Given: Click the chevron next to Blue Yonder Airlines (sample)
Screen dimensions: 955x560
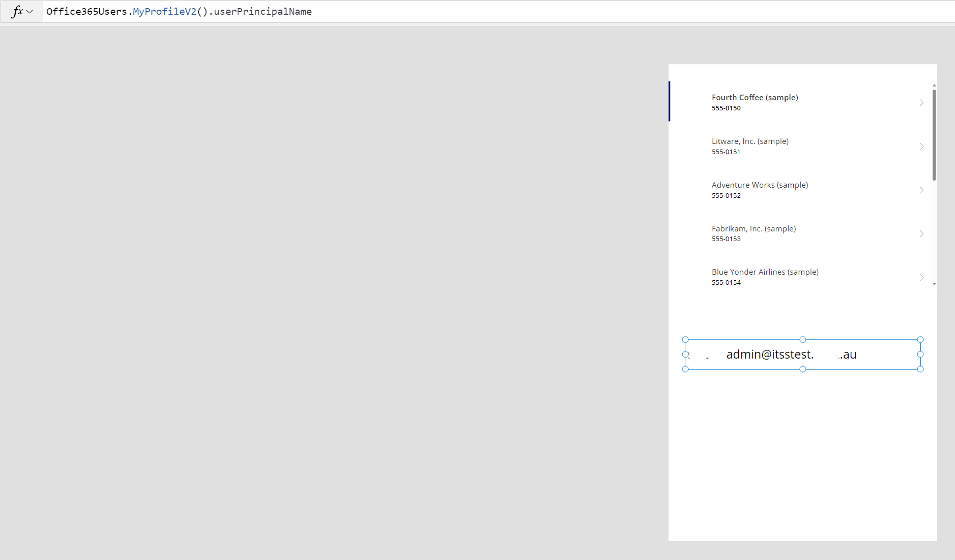Looking at the screenshot, I should pyautogui.click(x=922, y=277).
